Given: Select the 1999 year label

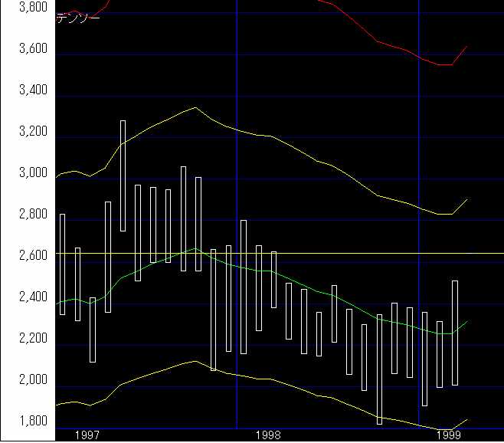Looking at the screenshot, I should click(x=449, y=435).
